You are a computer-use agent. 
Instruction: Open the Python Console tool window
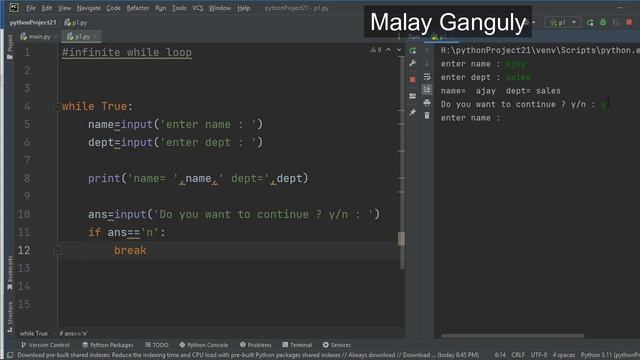203,345
